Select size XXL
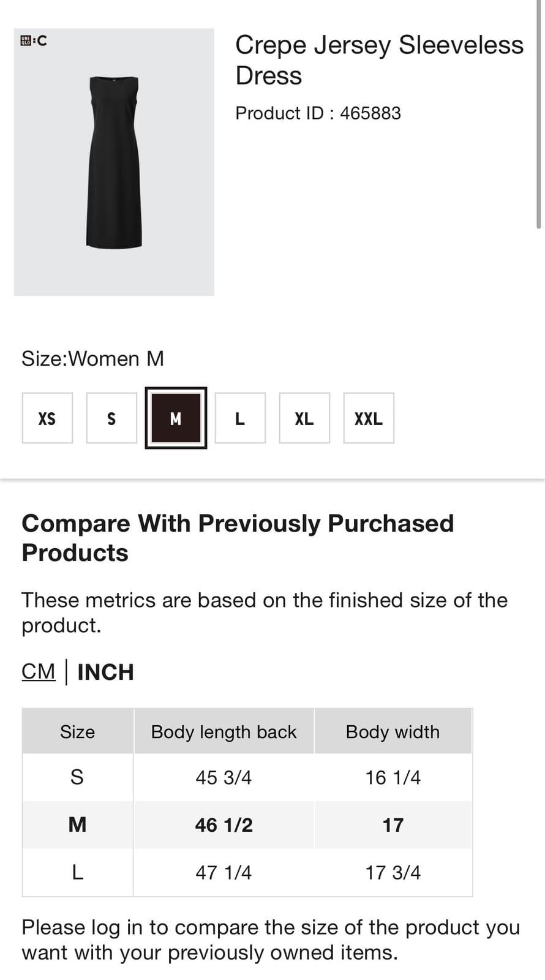 [369, 418]
